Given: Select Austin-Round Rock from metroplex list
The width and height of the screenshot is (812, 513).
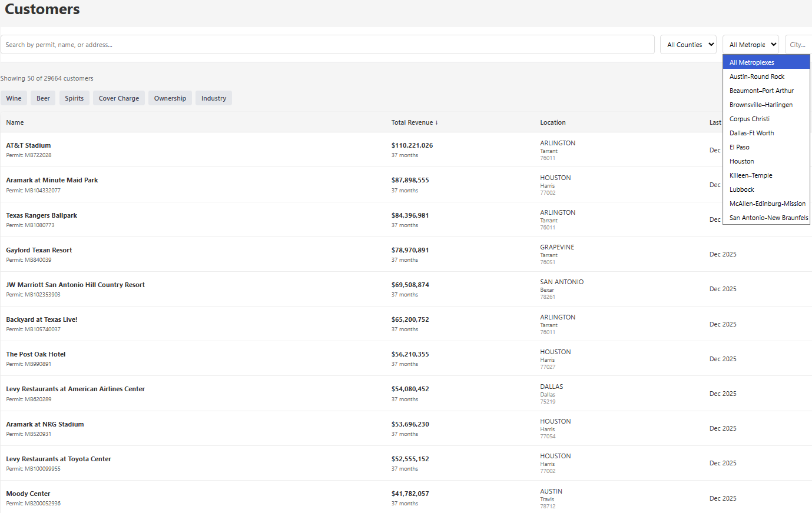Looking at the screenshot, I should click(x=757, y=76).
